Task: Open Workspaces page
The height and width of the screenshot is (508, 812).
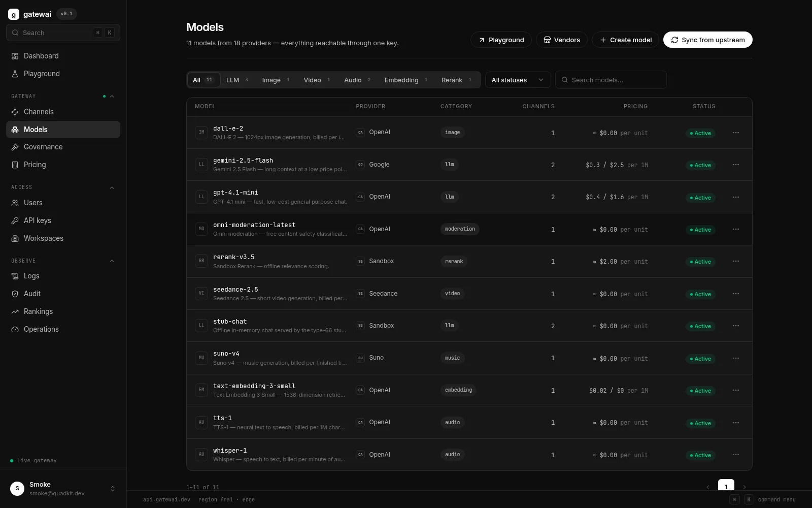Action: coord(63,238)
